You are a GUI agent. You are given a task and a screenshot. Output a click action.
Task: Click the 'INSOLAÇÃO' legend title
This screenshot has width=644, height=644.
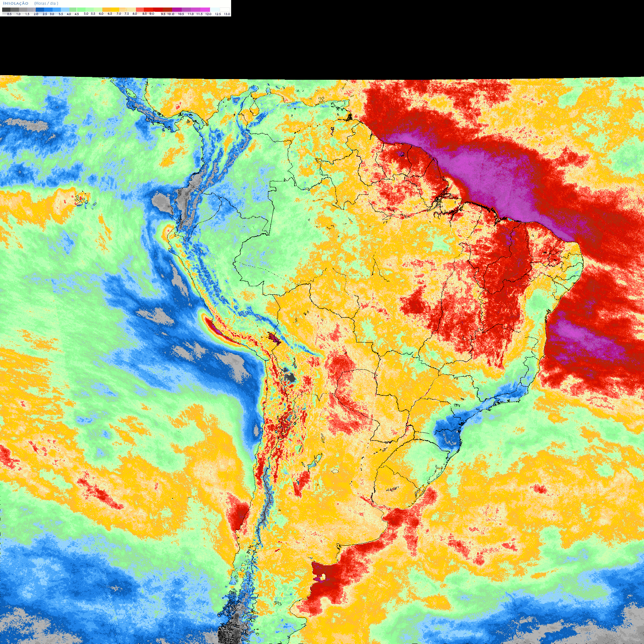point(16,3)
